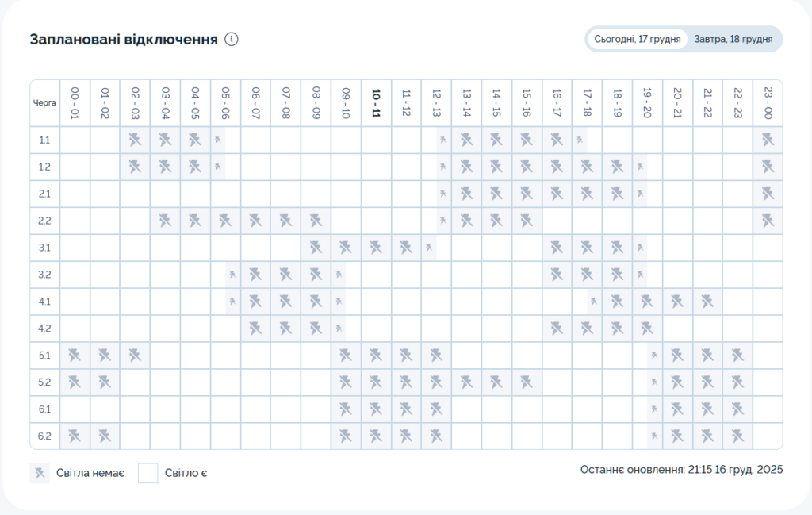This screenshot has width=812, height=515.
Task: Click half-hour outage icon for queue 1.2 at 19-20
Action: [x=641, y=167]
